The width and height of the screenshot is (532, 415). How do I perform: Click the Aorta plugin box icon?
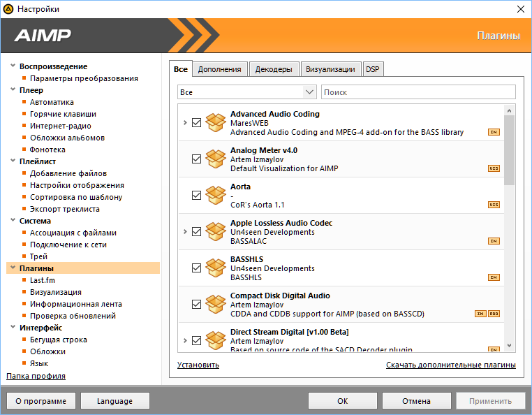(216, 195)
